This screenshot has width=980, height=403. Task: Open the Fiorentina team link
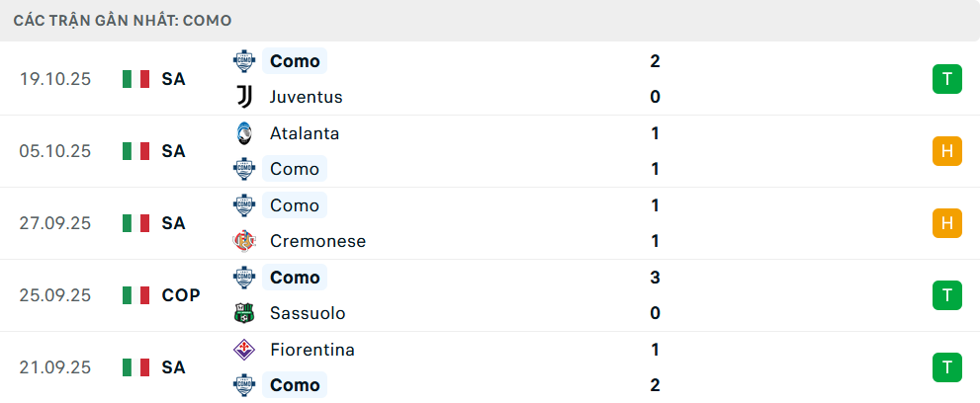tap(312, 350)
